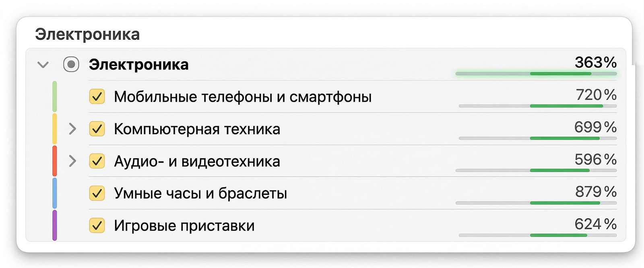Select the Электроника radio button
The width and height of the screenshot is (644, 268).
(71, 64)
